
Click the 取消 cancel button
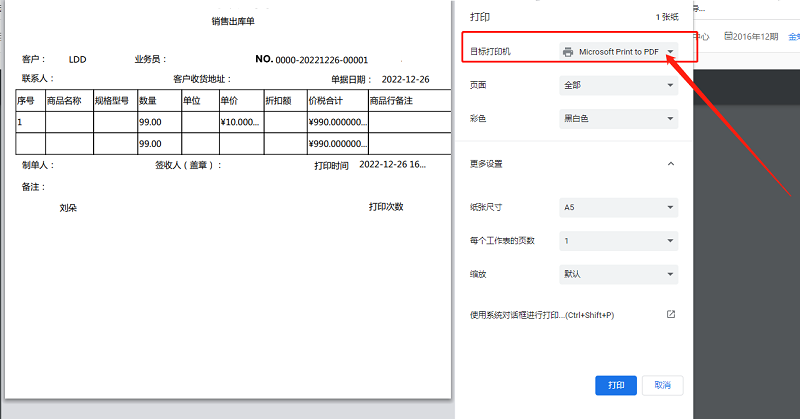[662, 385]
